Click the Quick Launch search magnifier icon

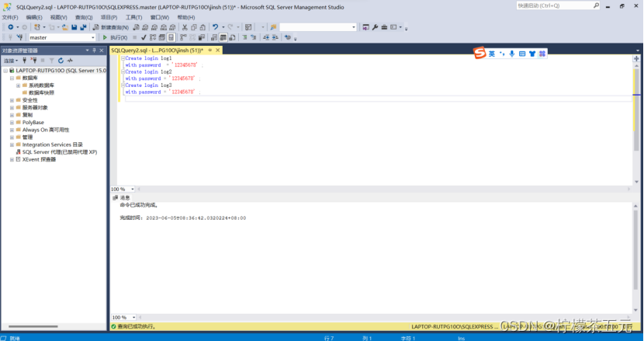[596, 5]
